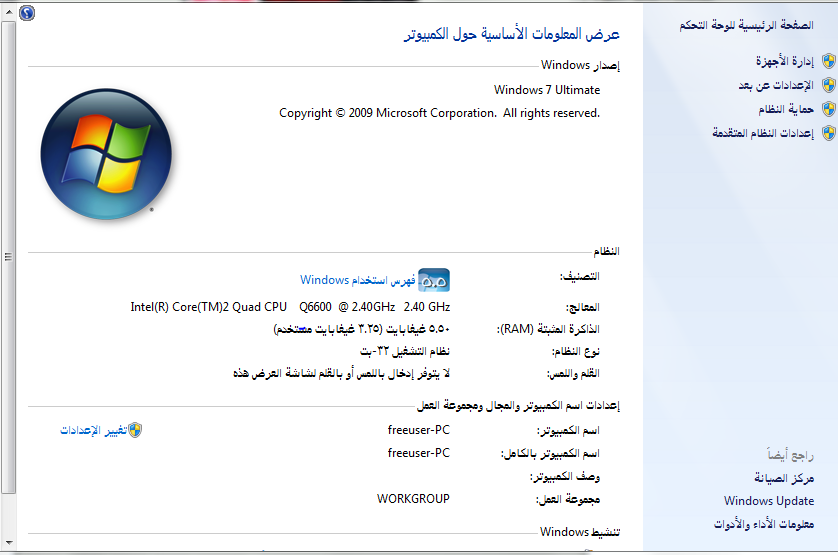838x555 pixels.
Task: Click the scrollbar up arrow
Action: (9, 11)
